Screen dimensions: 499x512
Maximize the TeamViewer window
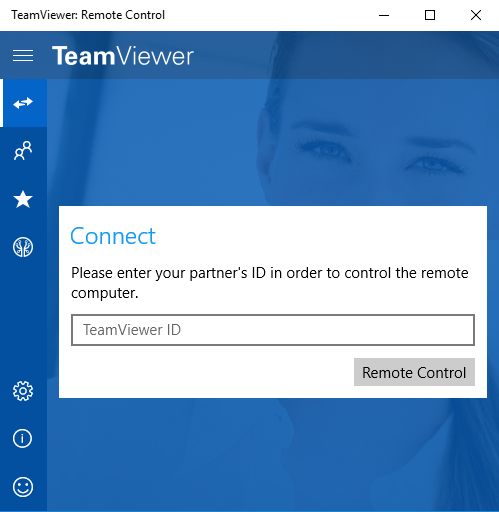(430, 15)
